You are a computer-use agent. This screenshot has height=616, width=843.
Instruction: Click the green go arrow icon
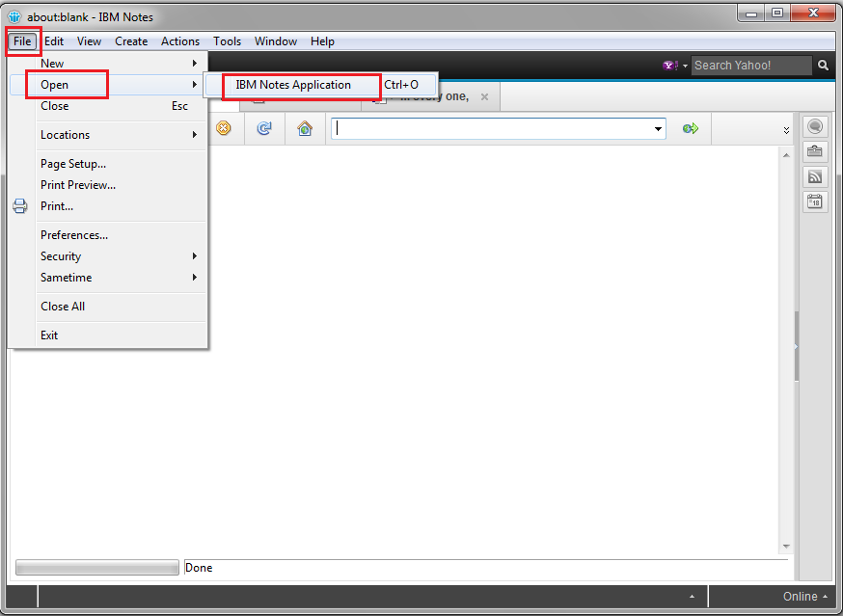(x=691, y=128)
